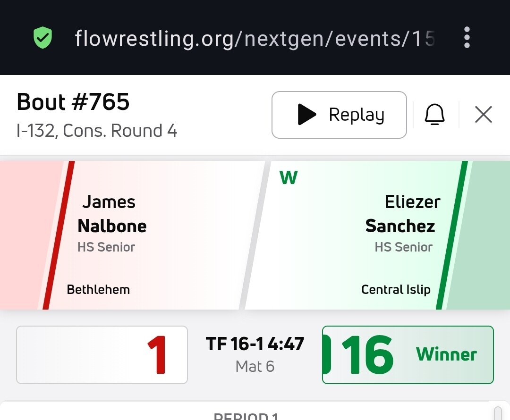Open the browser three-dot menu
This screenshot has height=420, width=510.
[467, 37]
